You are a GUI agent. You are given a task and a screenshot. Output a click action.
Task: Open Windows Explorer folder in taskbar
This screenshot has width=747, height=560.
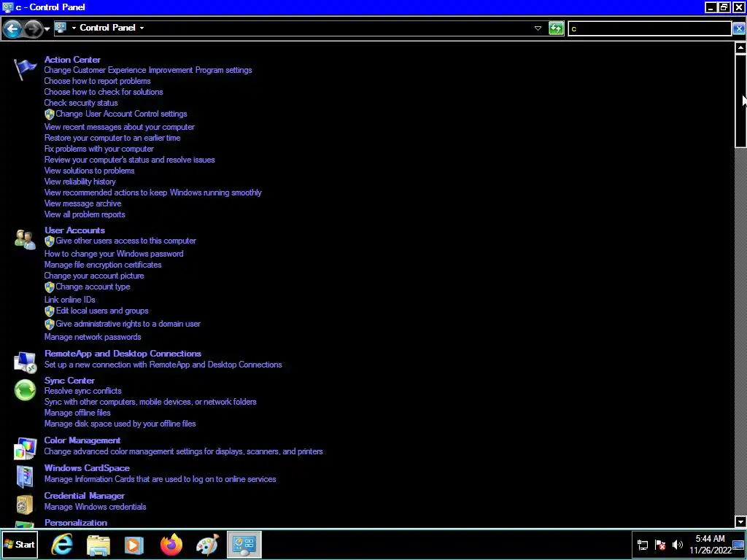[x=98, y=544]
